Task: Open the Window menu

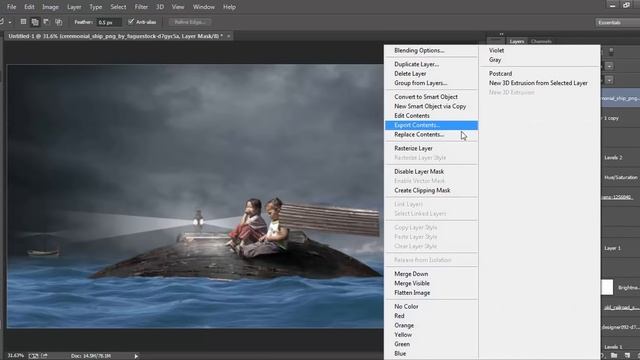Action: (204, 7)
